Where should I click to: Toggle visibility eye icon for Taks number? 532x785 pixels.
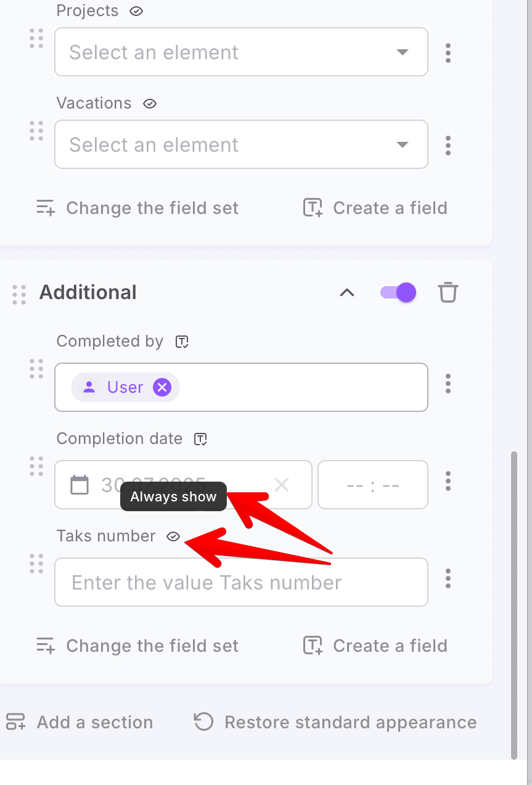click(173, 536)
